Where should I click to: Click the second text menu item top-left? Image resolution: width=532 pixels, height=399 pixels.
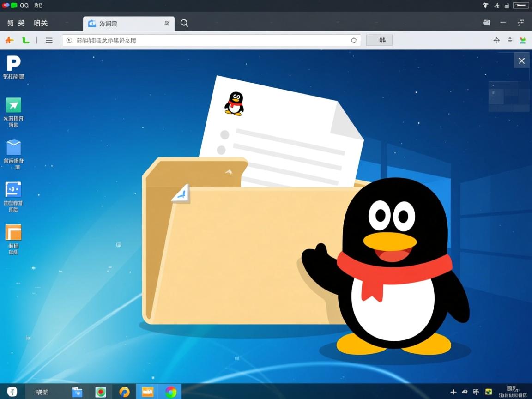(41, 23)
